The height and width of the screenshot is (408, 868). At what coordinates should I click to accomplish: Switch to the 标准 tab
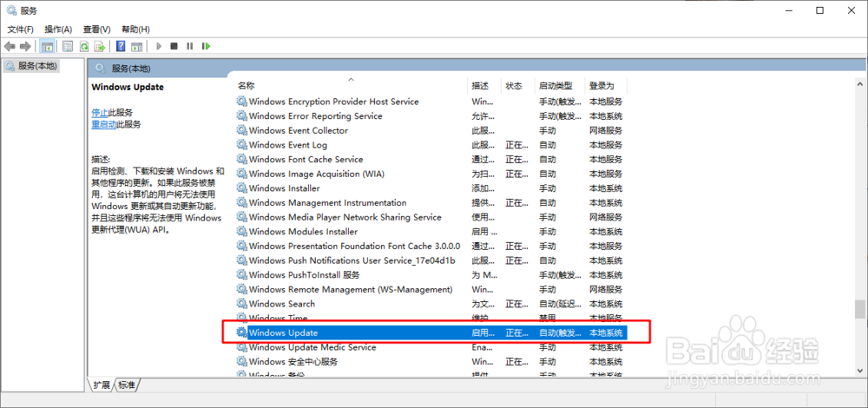(x=127, y=385)
